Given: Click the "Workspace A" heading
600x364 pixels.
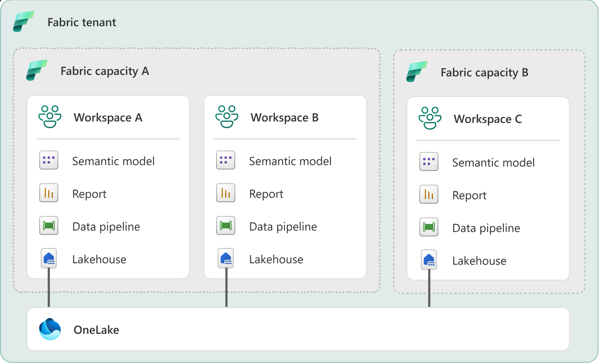Looking at the screenshot, I should click(x=108, y=118).
